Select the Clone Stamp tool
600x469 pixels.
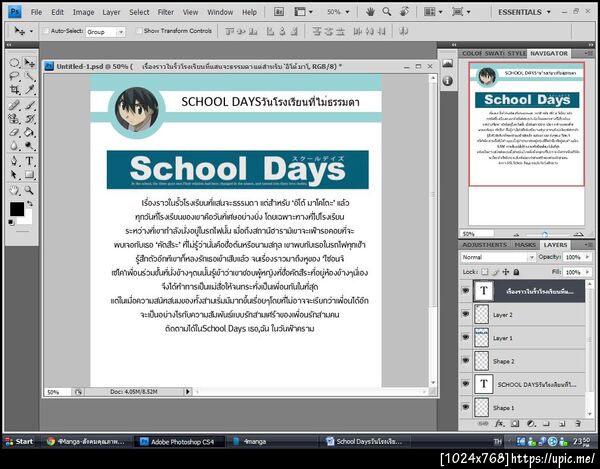14,119
